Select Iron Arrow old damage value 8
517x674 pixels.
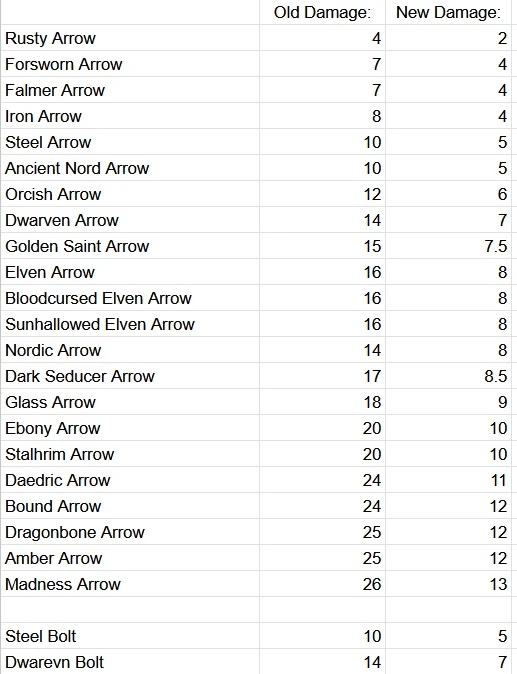322,116
